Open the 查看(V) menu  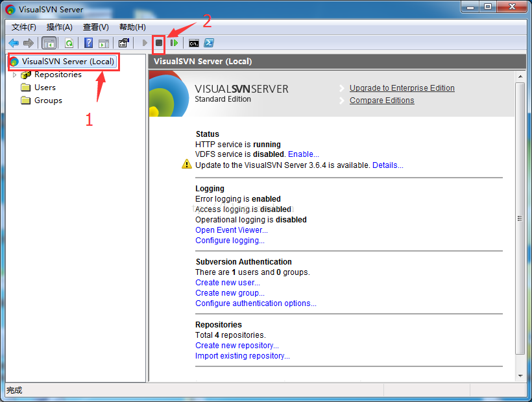[95, 27]
